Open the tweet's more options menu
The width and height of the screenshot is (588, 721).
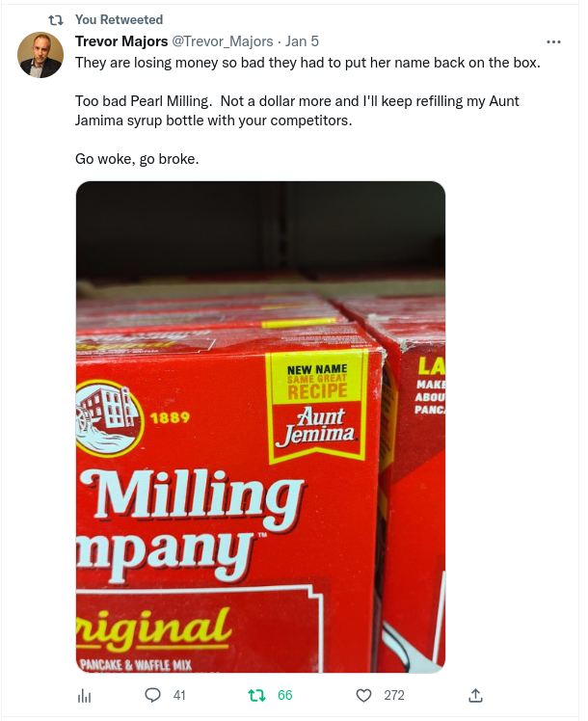coord(553,41)
